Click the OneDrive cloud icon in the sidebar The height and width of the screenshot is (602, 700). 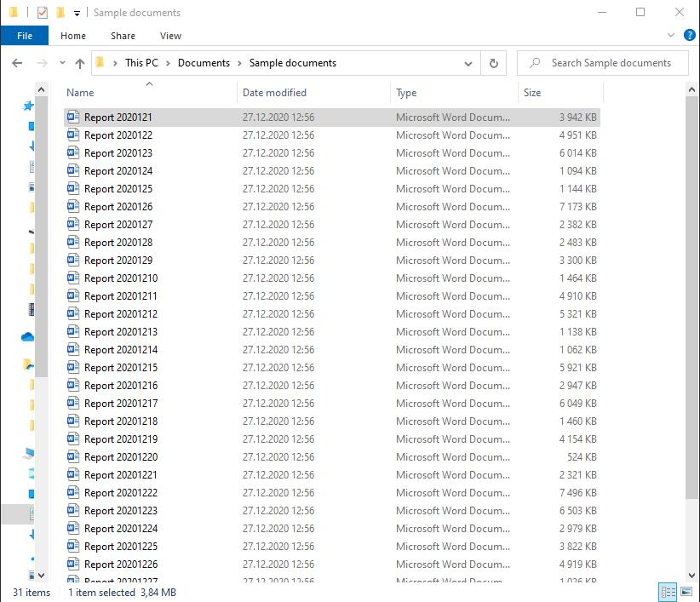[28, 337]
